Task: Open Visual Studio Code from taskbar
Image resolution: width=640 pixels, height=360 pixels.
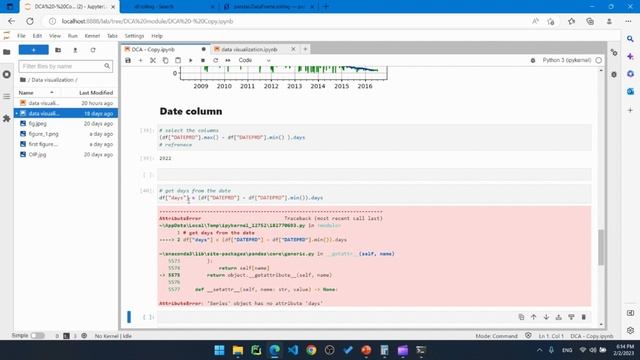Action: pyautogui.click(x=293, y=350)
